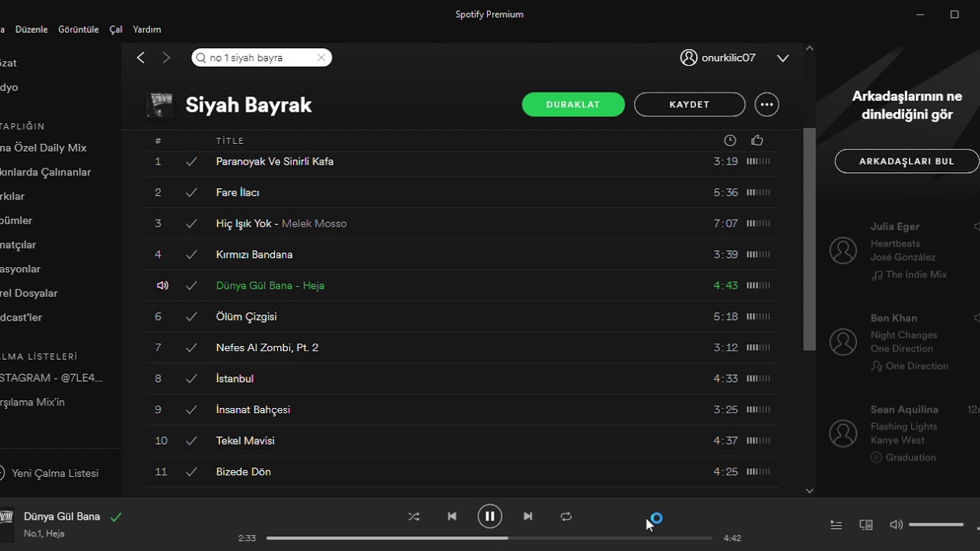Open The Indie Mix playlist link

coord(916,274)
